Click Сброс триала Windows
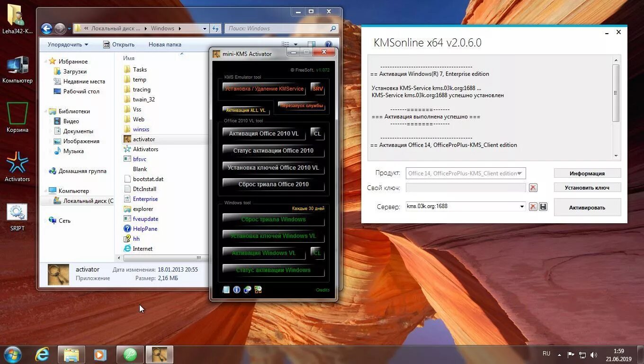 [x=273, y=219]
